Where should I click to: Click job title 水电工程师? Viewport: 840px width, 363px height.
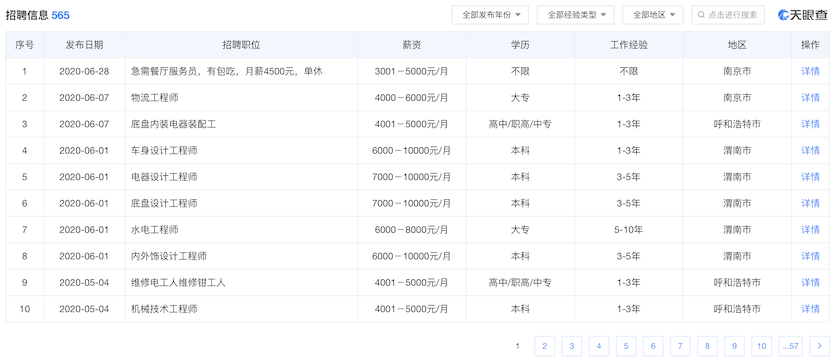[154, 230]
